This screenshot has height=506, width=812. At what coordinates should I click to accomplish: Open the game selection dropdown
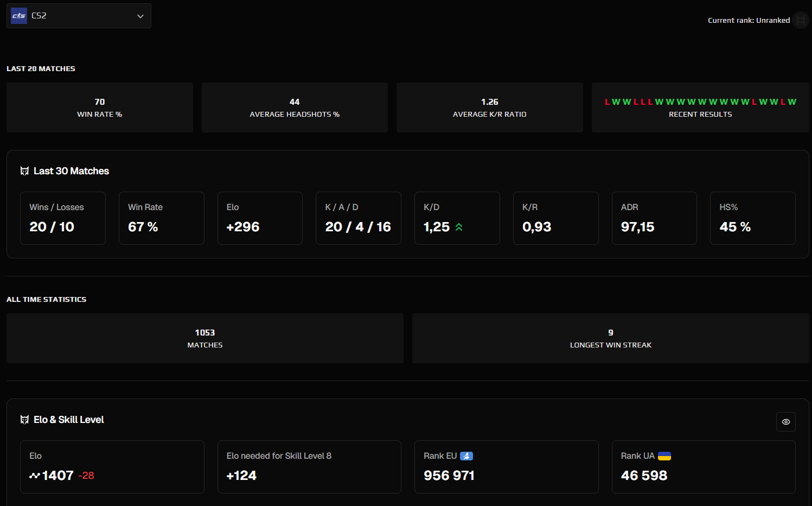pos(79,15)
